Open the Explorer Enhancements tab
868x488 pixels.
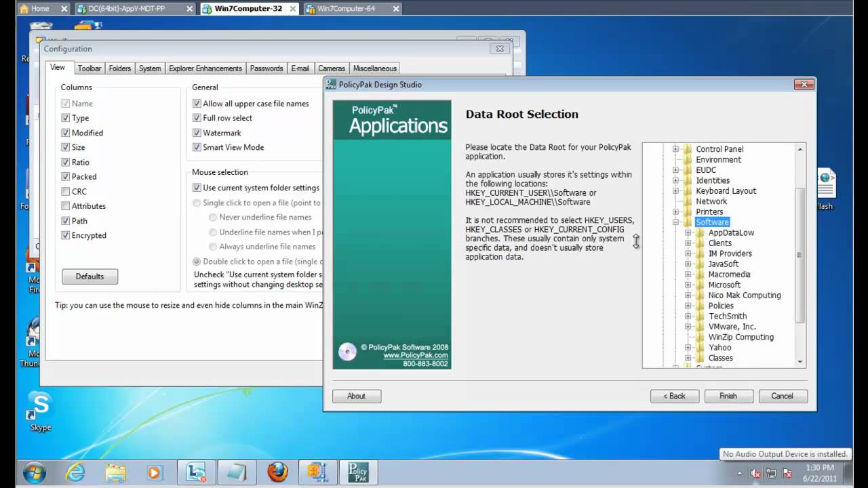(205, 68)
